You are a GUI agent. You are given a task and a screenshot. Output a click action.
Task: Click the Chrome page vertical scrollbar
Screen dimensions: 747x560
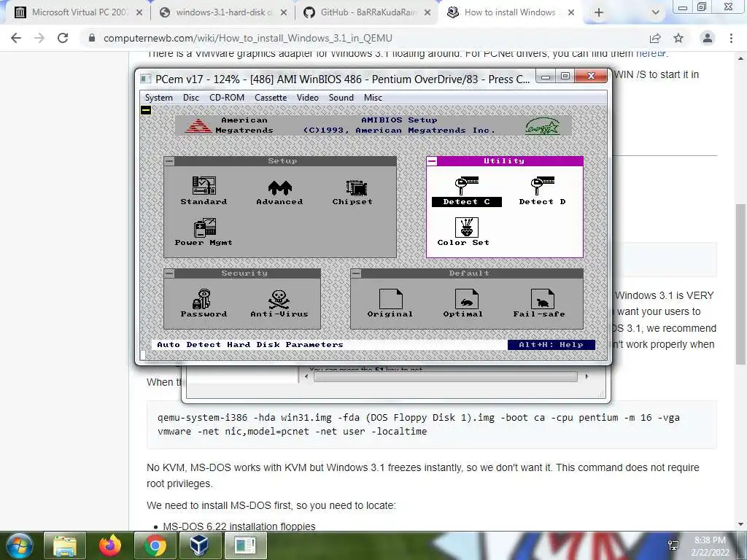pyautogui.click(x=741, y=284)
